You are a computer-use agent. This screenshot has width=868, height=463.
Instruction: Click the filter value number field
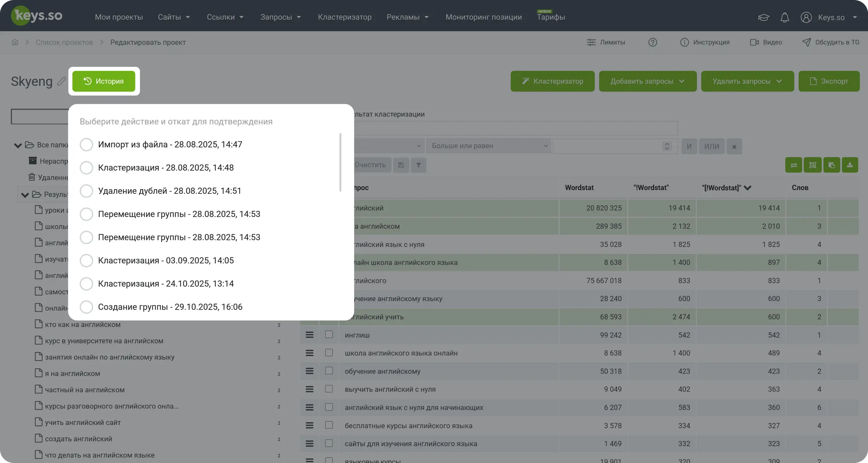tap(615, 146)
